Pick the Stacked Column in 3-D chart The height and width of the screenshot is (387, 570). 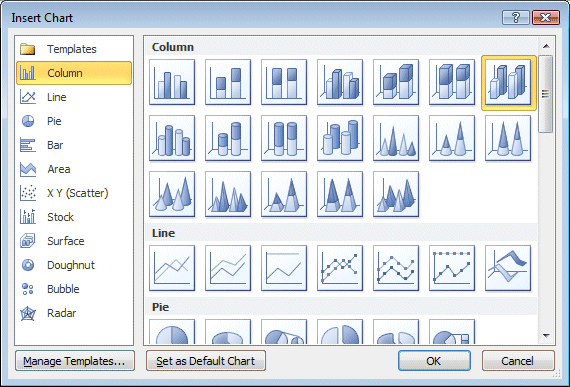tap(396, 82)
